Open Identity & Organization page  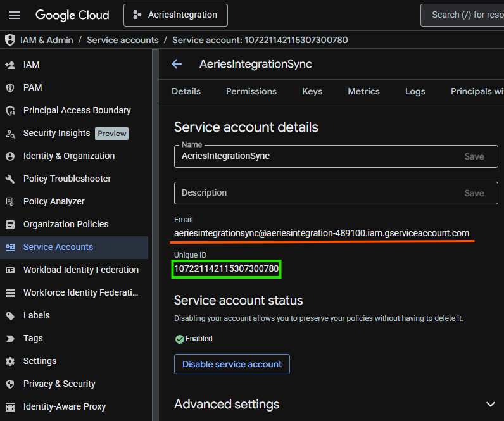click(x=69, y=156)
